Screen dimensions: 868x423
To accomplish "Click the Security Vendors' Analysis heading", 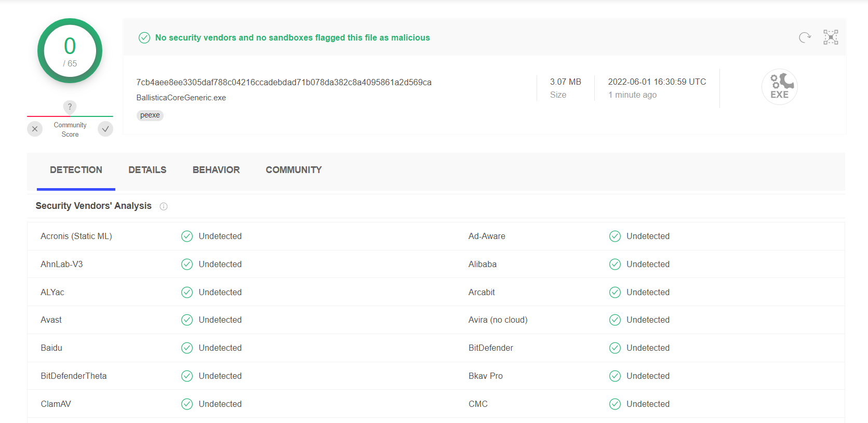I will [94, 206].
